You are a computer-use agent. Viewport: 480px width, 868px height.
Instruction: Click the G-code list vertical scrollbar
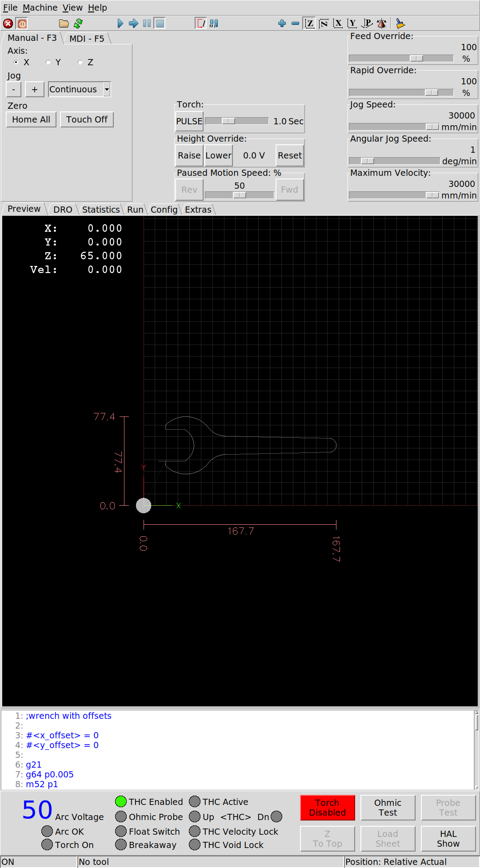(477, 749)
